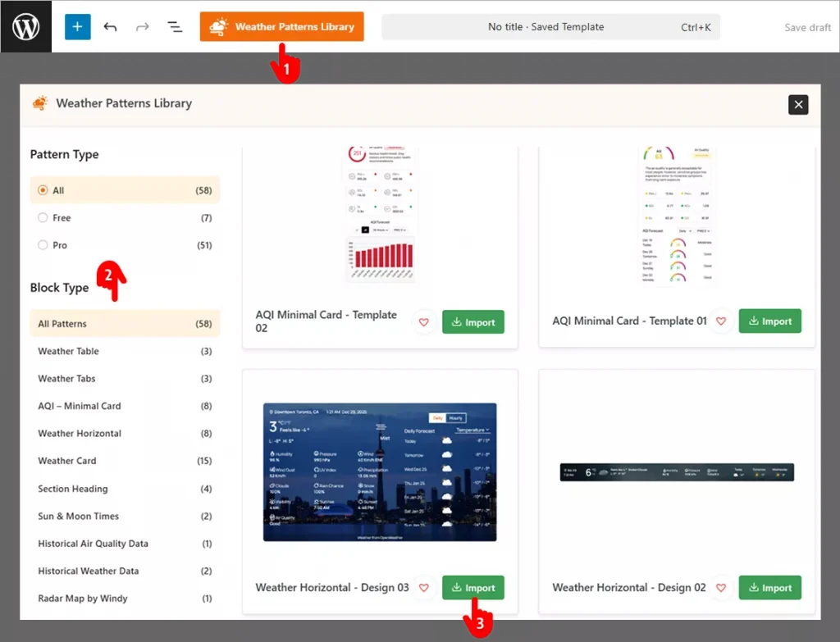Click the WordPress logo icon
The image size is (840, 642).
(x=26, y=26)
